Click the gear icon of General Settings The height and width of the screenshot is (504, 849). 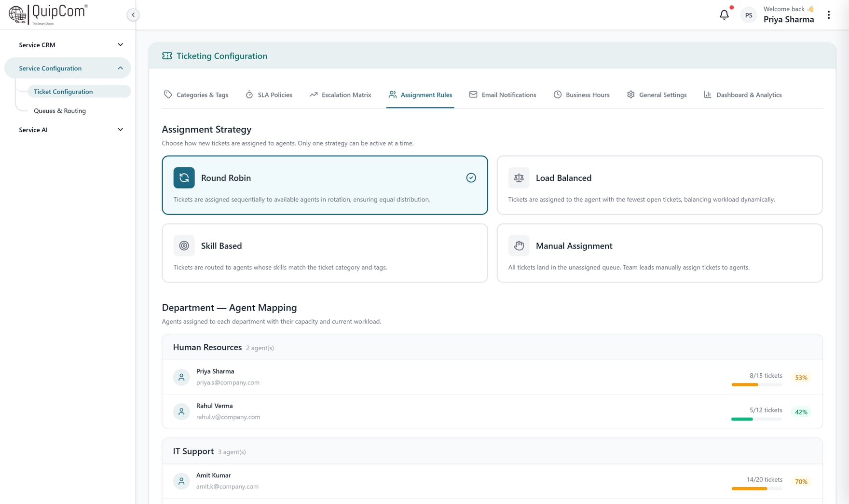coord(630,95)
